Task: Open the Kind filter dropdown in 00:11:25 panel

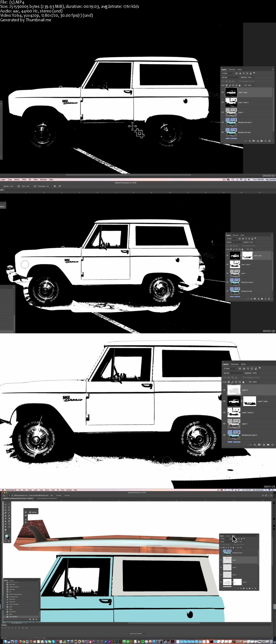Action: [x=230, y=368]
